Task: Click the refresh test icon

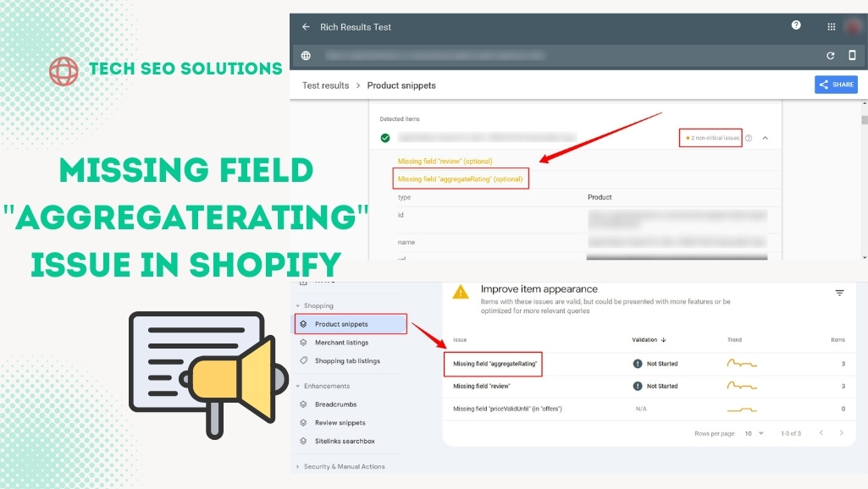Action: [x=831, y=55]
